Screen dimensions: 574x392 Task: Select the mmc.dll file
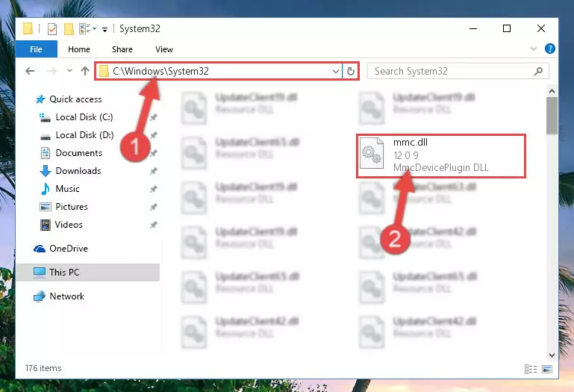(x=441, y=156)
